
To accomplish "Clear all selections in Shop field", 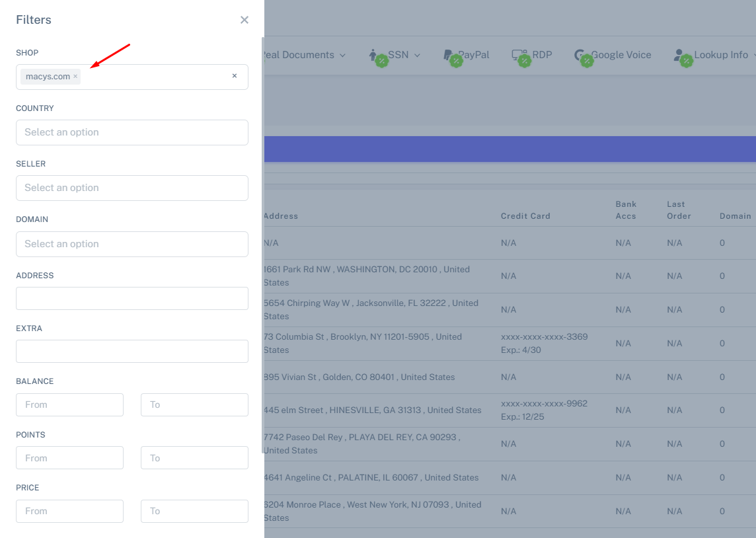I will pos(234,76).
